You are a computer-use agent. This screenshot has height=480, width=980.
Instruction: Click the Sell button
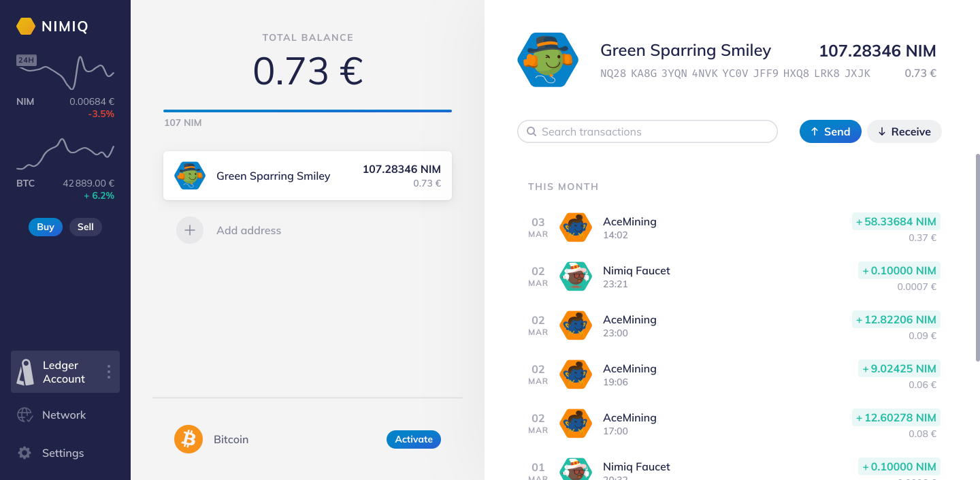pyautogui.click(x=86, y=227)
